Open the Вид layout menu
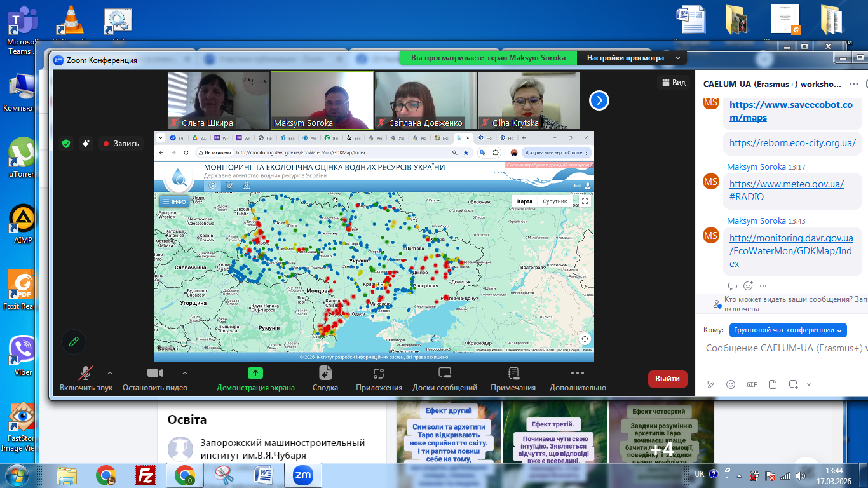The width and height of the screenshot is (868, 488). coord(674,83)
